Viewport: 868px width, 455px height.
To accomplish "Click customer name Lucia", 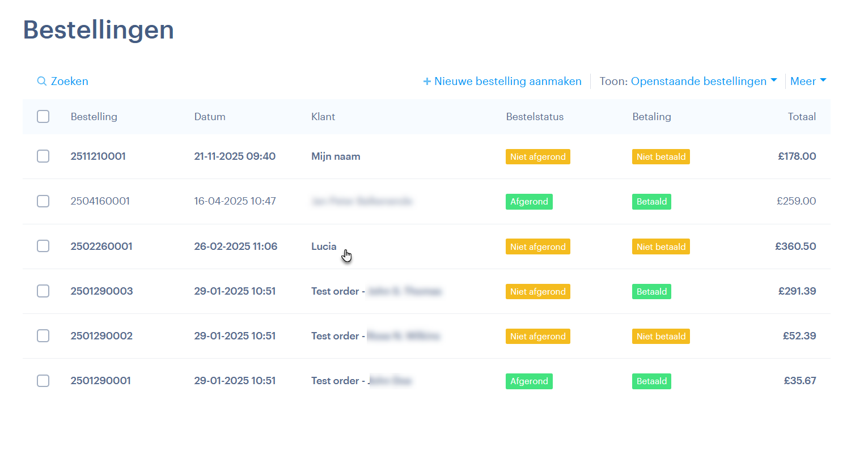I will pos(324,246).
